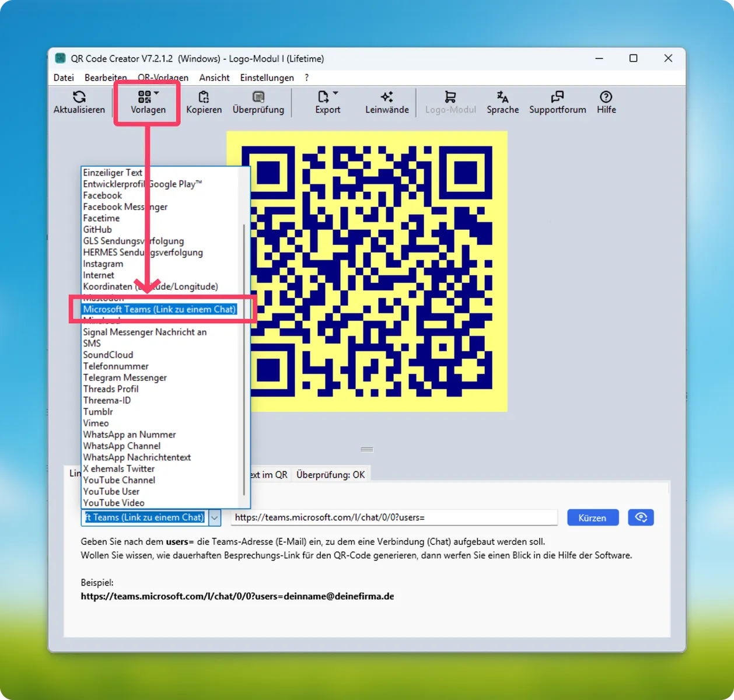Select the YouTube User template

[x=111, y=491]
